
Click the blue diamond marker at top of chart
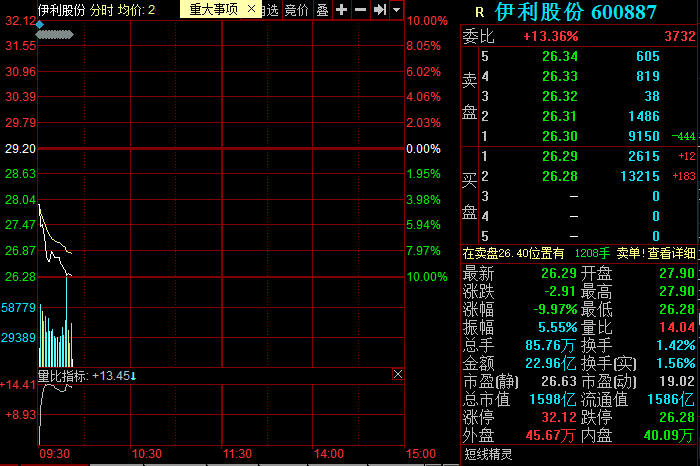click(40, 25)
